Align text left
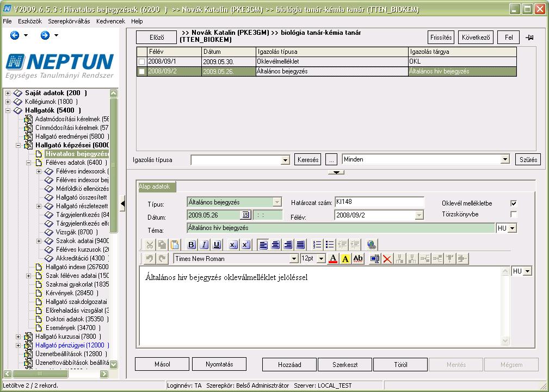 (x=263, y=245)
